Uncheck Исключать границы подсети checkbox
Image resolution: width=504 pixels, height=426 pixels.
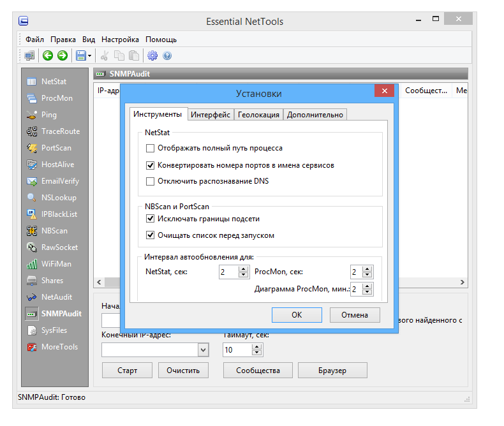[150, 219]
